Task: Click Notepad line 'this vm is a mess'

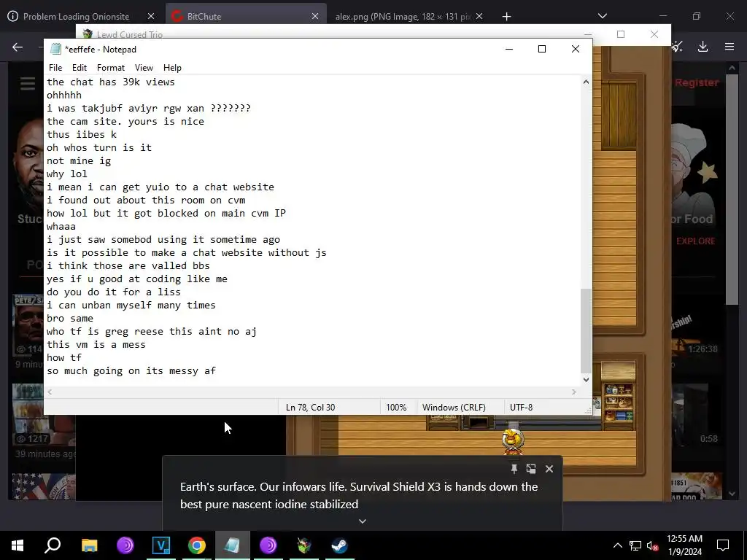Action: click(x=96, y=344)
